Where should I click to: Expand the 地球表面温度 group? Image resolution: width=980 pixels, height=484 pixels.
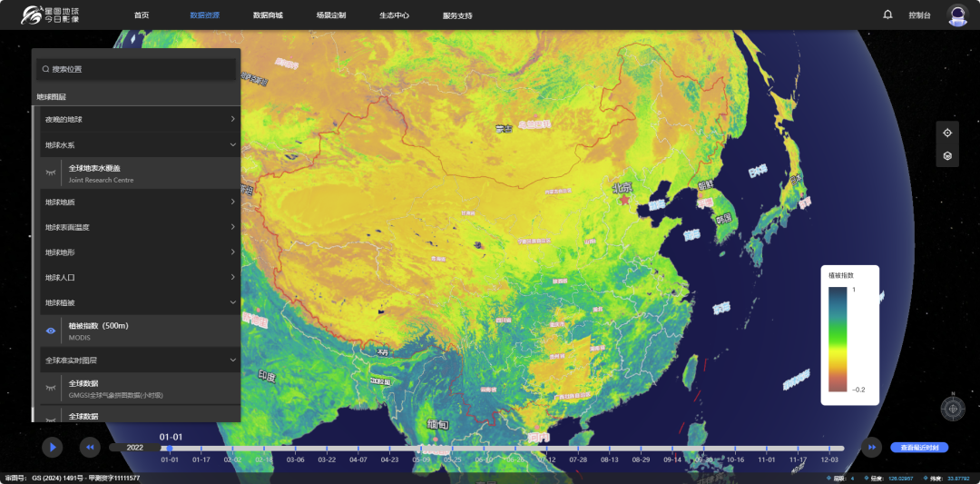(140, 227)
